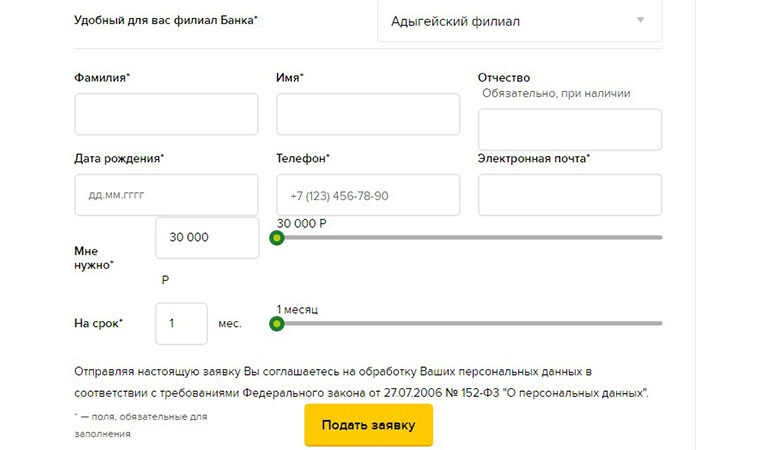Click the 'Удобный для вас филиал Банка' label

coord(166,20)
